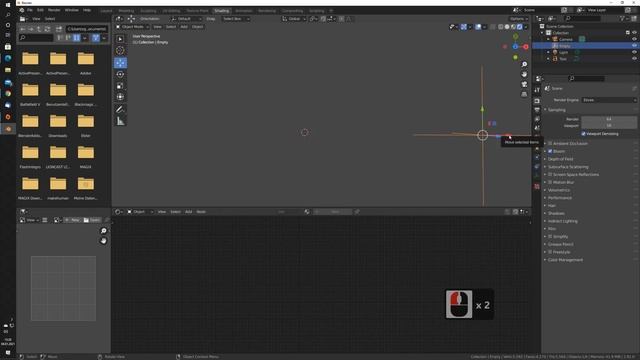Enable the Motion Blur checkbox
This screenshot has height=360, width=640.
click(x=550, y=182)
